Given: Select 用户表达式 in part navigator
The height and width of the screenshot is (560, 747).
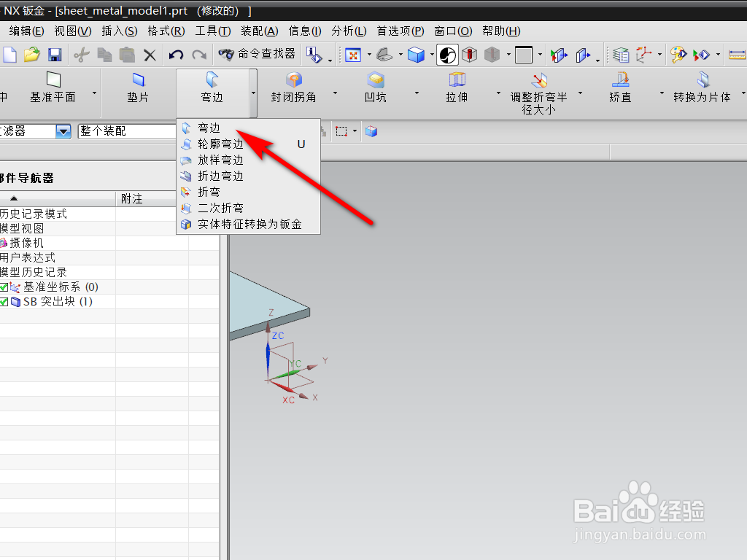Looking at the screenshot, I should click(x=28, y=257).
